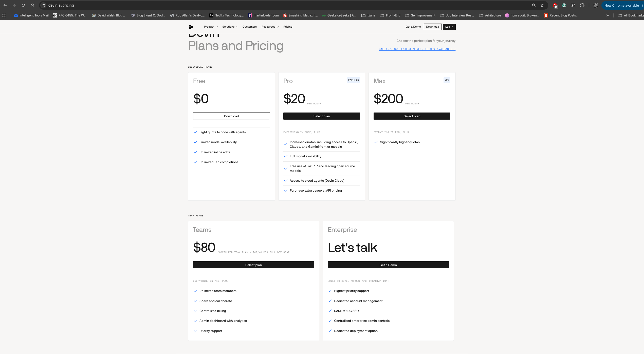Expand the Solutions menu
Screen dimensions: 644x354
[x=230, y=27]
